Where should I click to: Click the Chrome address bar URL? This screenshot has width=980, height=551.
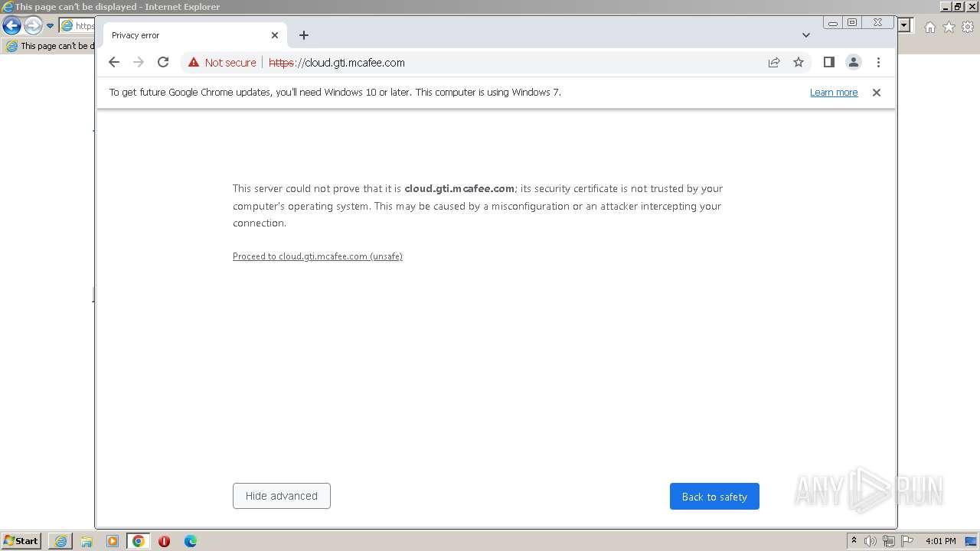click(337, 63)
